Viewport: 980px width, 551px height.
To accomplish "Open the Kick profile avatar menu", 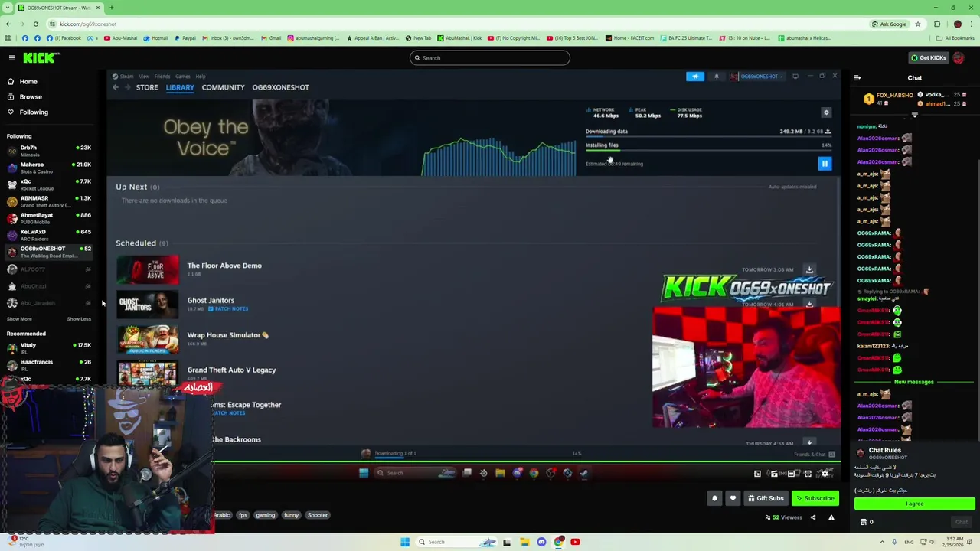I will [x=959, y=58].
